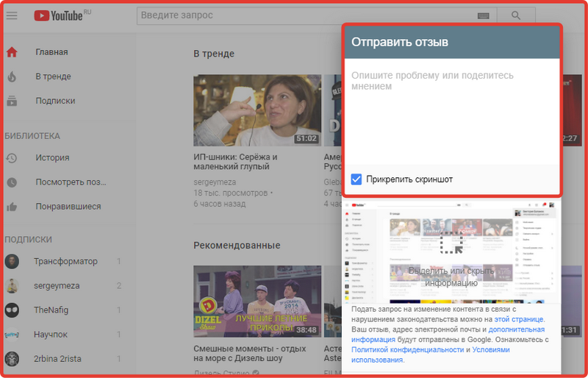This screenshot has width=588, height=378.
Task: Open the Дизель шоу video thumbnail
Action: click(x=257, y=302)
